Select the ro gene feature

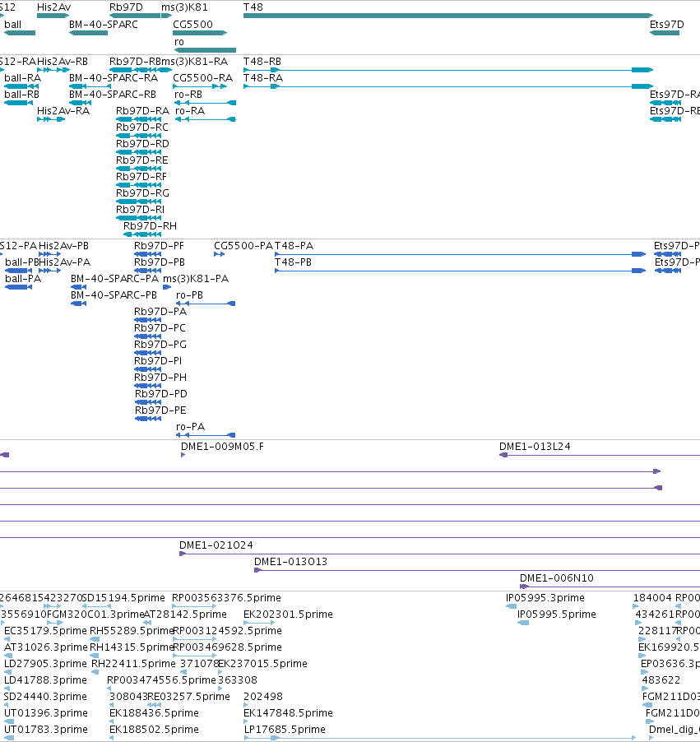click(x=205, y=49)
